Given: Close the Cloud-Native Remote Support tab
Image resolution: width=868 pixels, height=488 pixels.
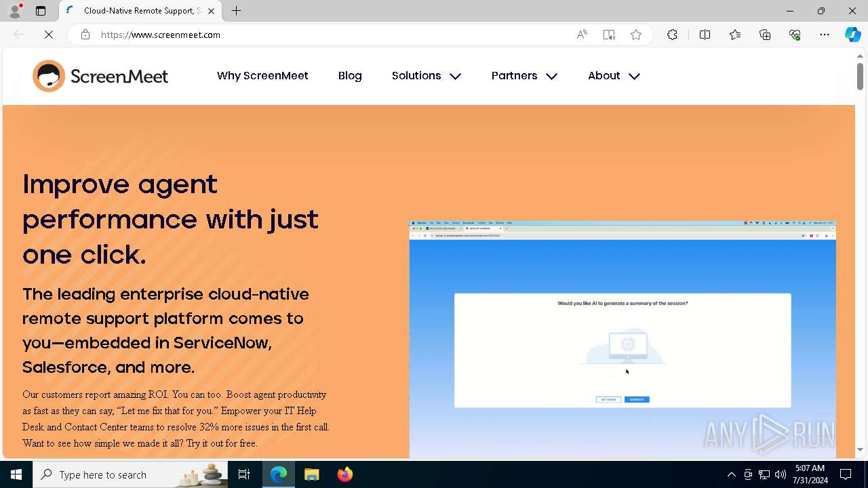Looking at the screenshot, I should click(212, 11).
